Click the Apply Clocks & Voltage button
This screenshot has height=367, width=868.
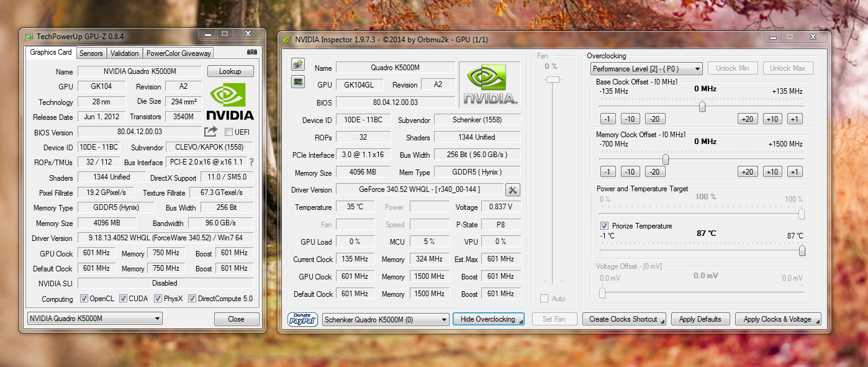[x=778, y=319]
